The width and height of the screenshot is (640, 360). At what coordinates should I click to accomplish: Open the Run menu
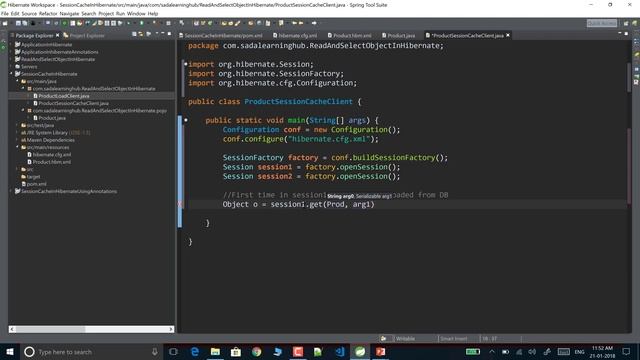[x=120, y=13]
